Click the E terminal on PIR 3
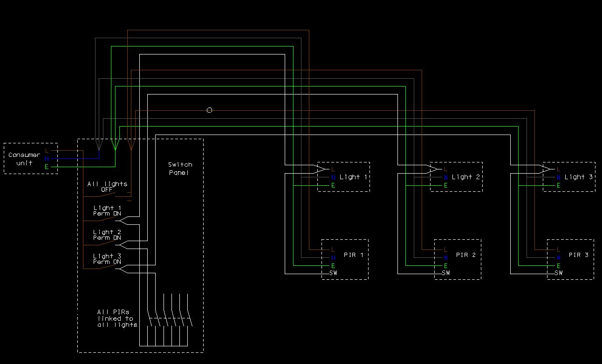 pos(558,265)
